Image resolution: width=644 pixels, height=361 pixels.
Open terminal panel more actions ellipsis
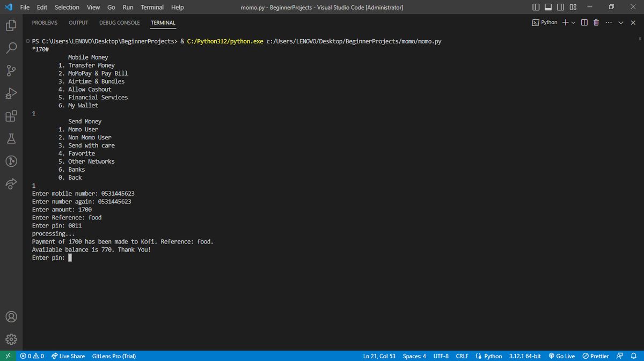point(608,23)
